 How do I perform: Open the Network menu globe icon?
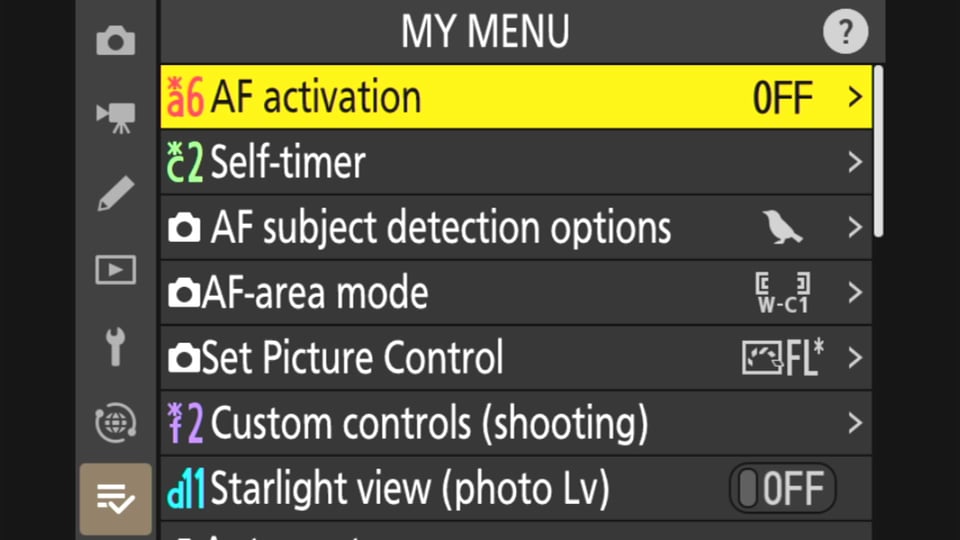(x=116, y=422)
